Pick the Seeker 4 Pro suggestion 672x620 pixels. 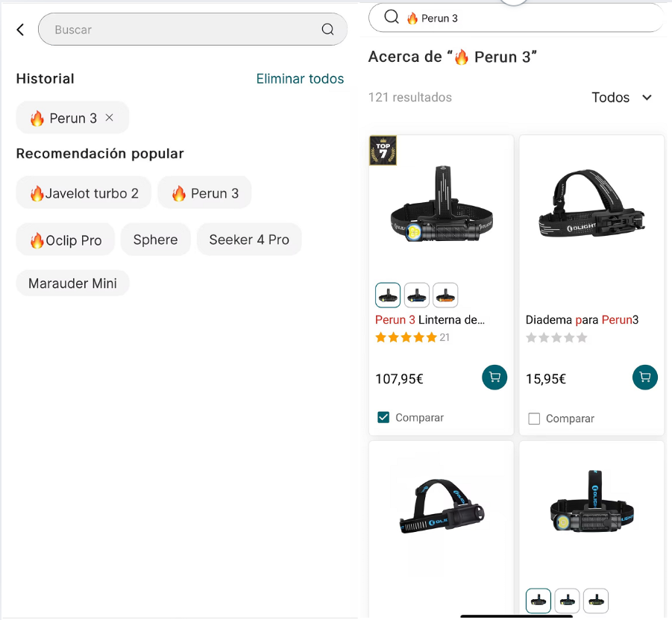pyautogui.click(x=248, y=239)
